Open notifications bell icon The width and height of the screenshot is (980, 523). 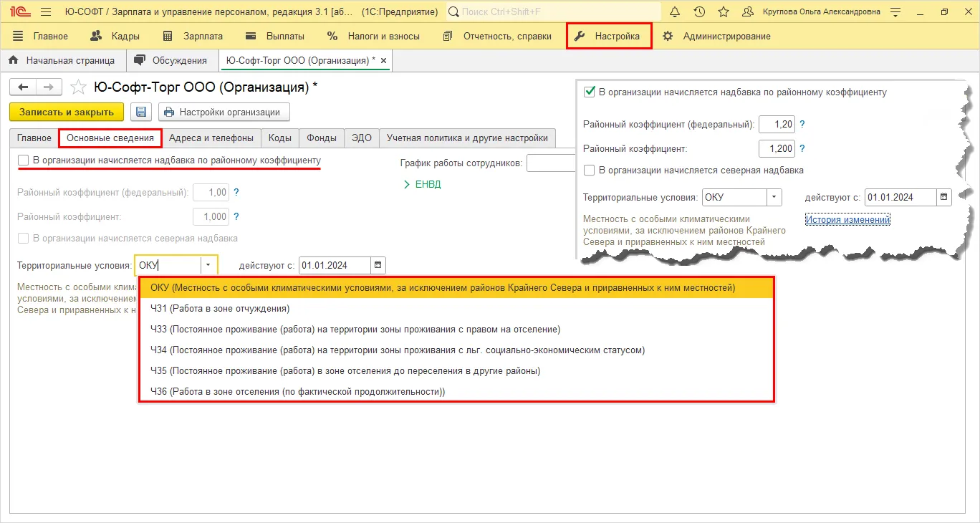point(675,12)
